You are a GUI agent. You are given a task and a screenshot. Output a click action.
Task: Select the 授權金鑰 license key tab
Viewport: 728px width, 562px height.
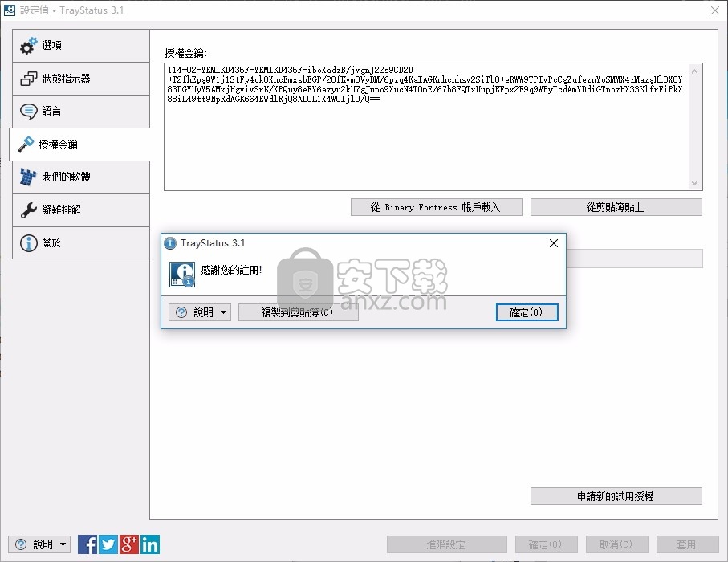click(x=79, y=145)
